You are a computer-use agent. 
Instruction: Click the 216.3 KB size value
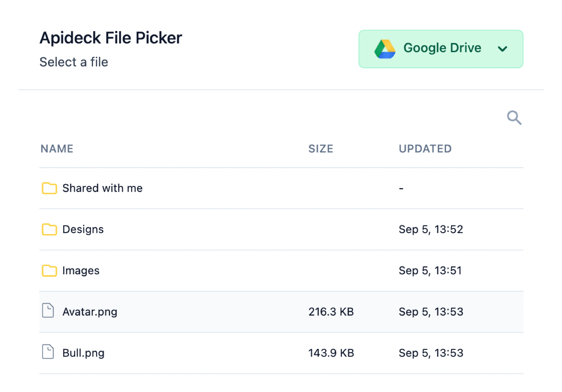click(331, 312)
